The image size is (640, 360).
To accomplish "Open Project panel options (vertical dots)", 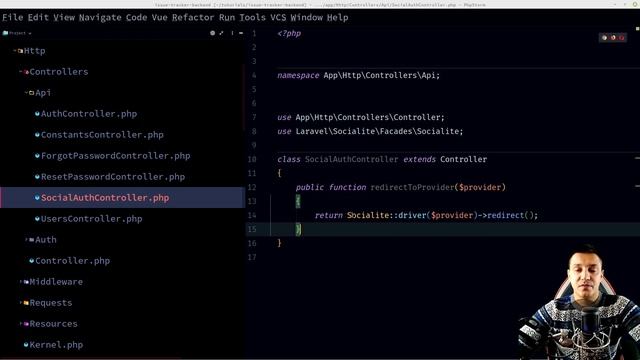I will [x=232, y=33].
